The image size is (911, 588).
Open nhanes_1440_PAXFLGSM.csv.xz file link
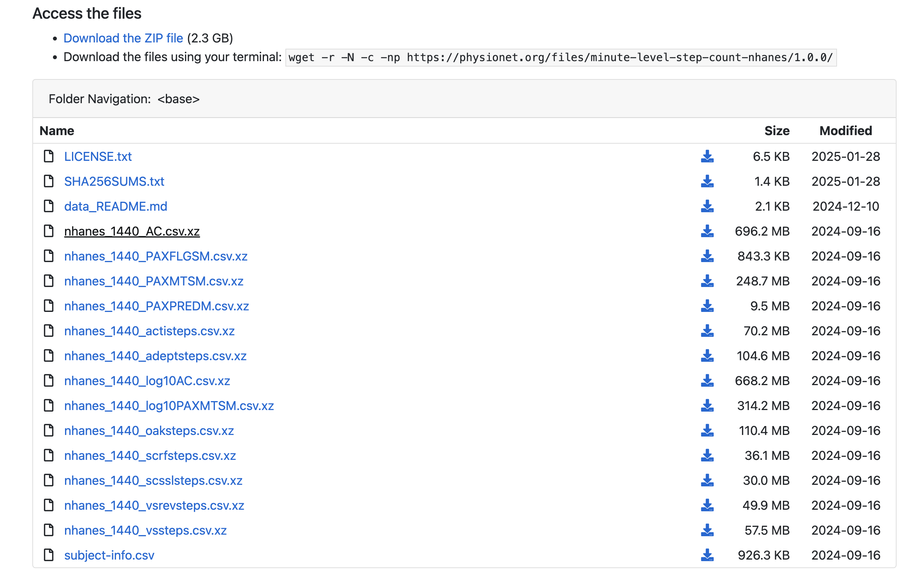pos(156,256)
